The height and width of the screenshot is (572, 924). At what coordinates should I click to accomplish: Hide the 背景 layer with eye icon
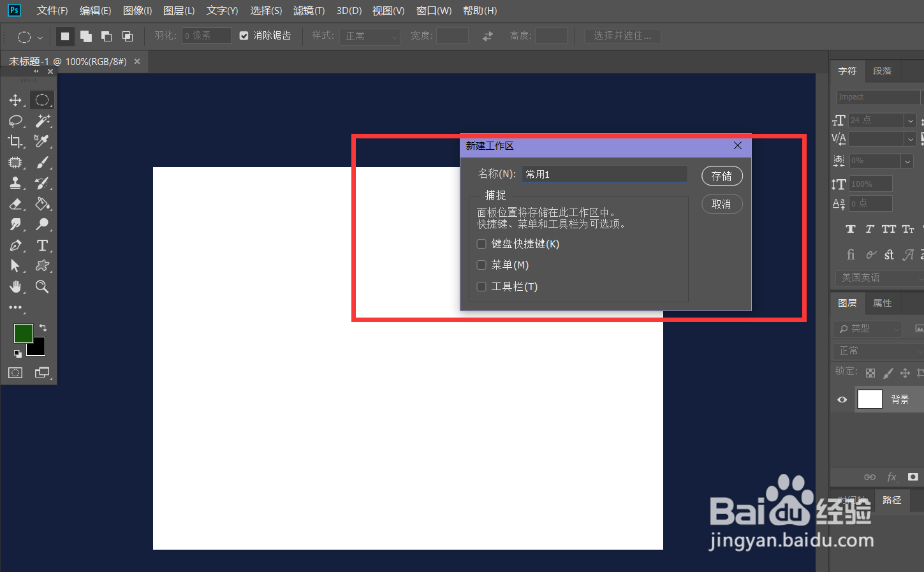842,399
